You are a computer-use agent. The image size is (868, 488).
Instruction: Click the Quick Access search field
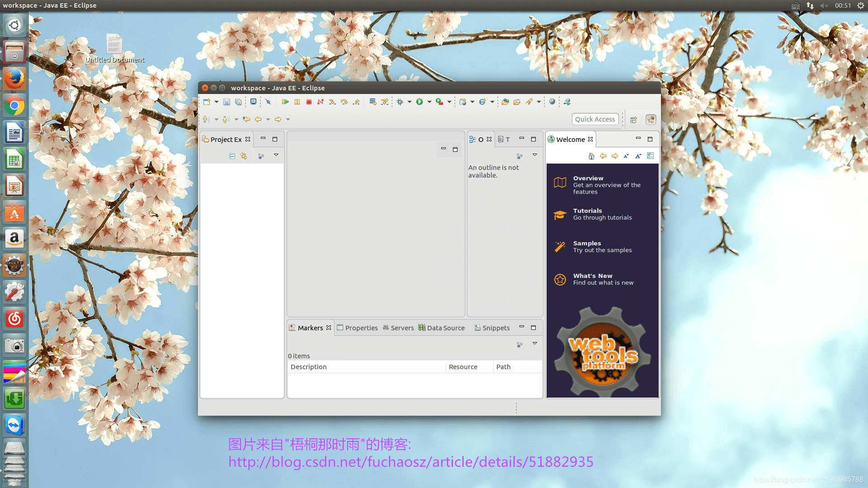tap(595, 119)
